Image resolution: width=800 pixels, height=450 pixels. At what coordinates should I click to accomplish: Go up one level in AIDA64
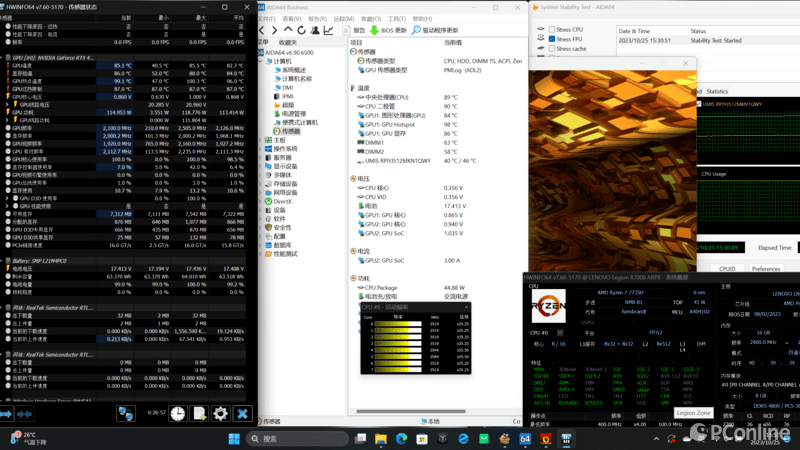pos(288,30)
